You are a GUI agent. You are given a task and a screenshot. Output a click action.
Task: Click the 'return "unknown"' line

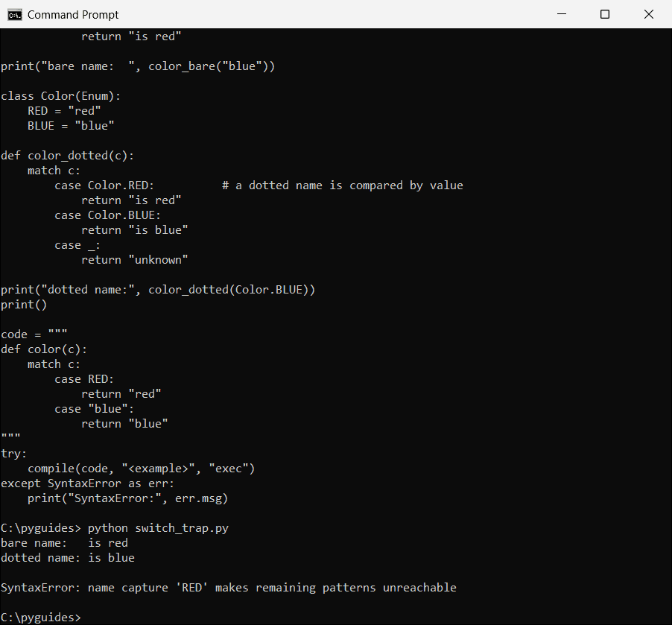(x=135, y=260)
